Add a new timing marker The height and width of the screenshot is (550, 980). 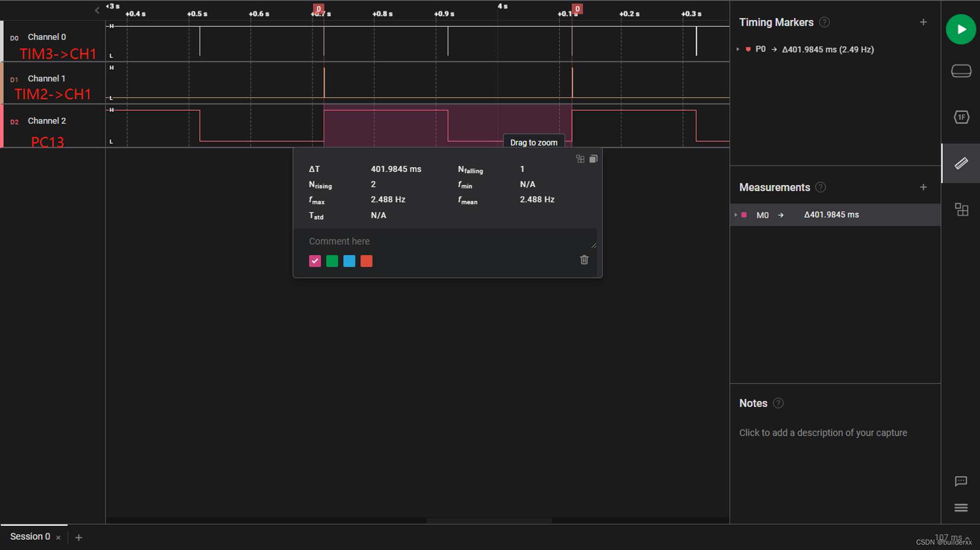[923, 22]
